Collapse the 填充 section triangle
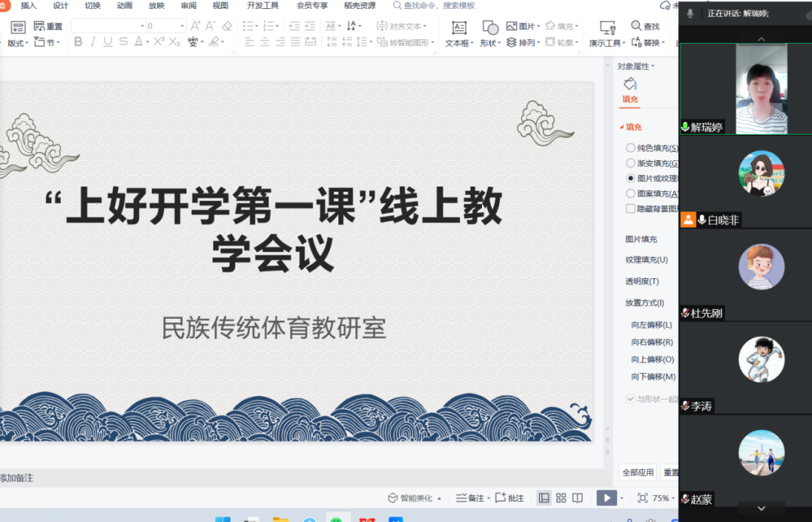Screen dimensions: 812x522 [622, 126]
